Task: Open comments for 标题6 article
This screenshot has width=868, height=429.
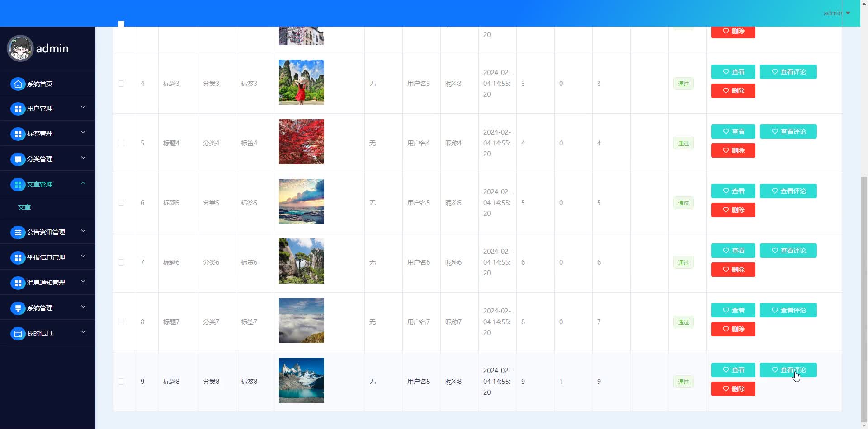Action: click(788, 251)
